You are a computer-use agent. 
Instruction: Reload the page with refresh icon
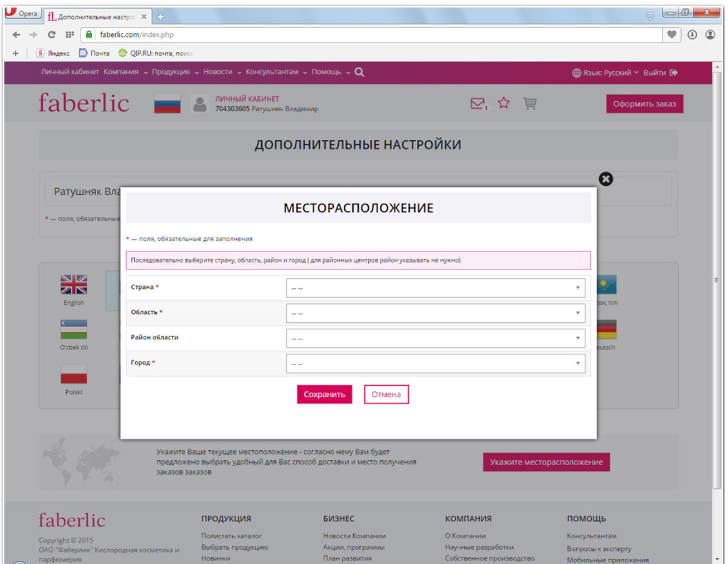(x=51, y=34)
